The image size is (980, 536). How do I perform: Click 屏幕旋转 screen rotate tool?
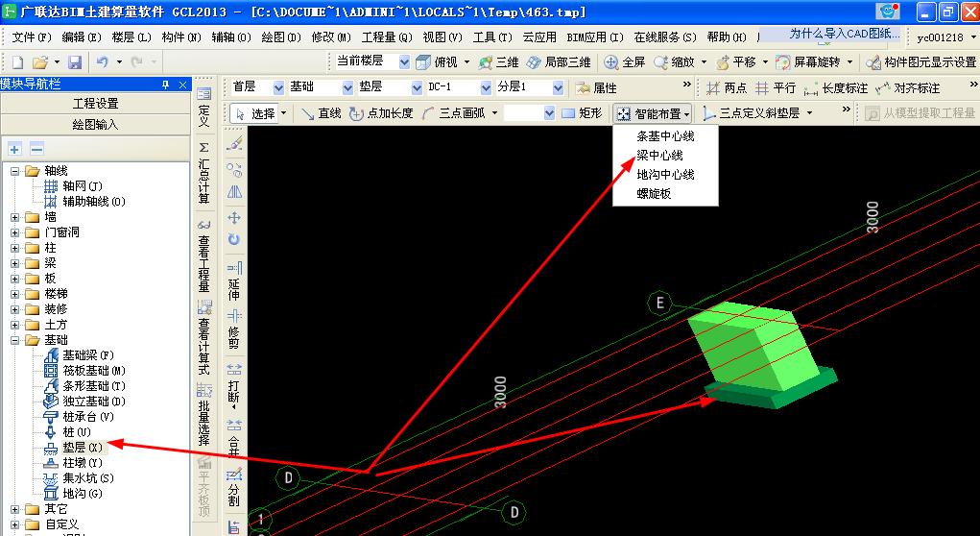pos(809,61)
